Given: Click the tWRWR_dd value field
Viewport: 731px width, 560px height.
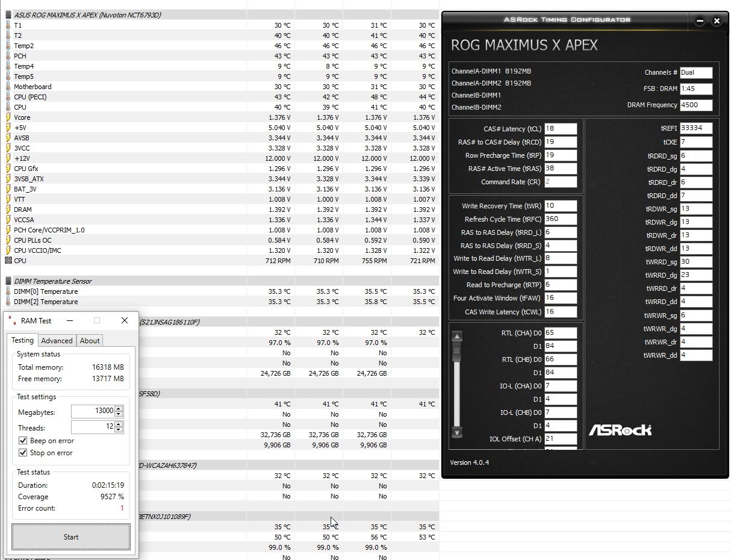Looking at the screenshot, I should click(x=696, y=355).
